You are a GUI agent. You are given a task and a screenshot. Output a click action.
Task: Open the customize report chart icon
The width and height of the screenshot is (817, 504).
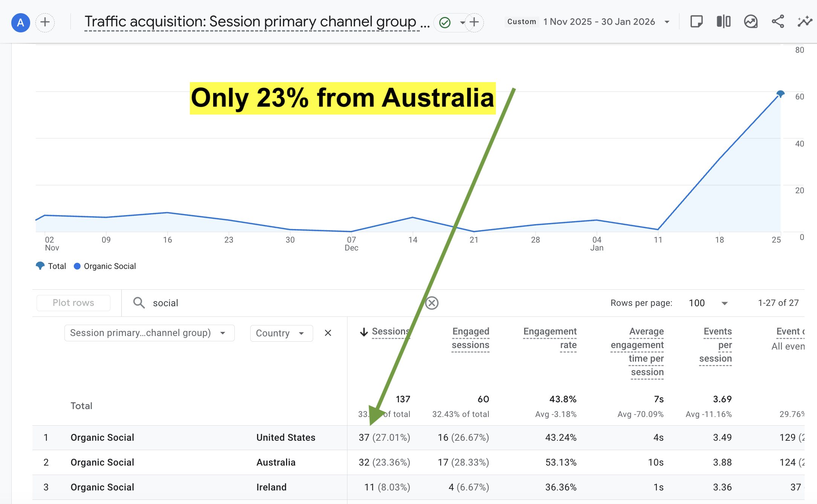tap(750, 21)
